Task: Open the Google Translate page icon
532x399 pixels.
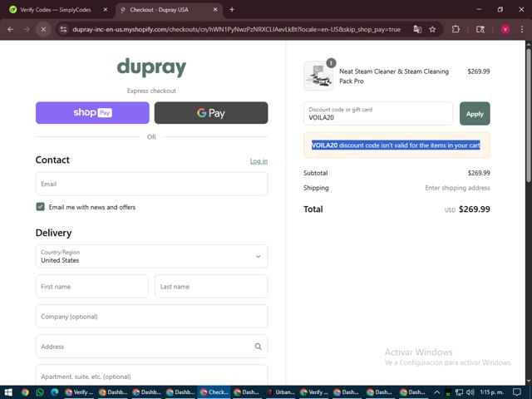Action: point(417,30)
